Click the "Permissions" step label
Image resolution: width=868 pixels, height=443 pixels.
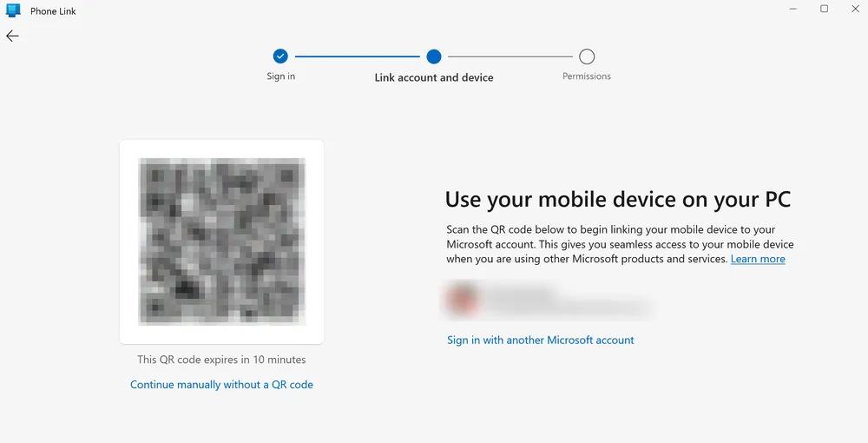(x=587, y=76)
